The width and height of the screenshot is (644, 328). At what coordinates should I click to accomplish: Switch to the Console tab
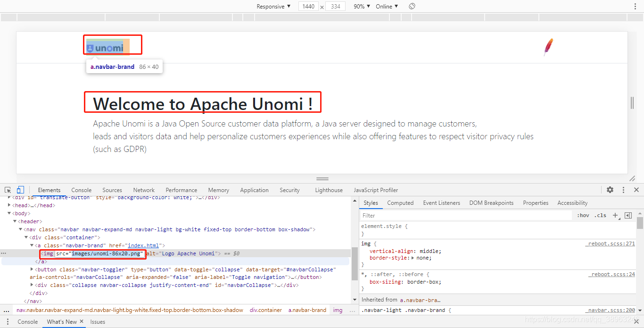point(81,190)
